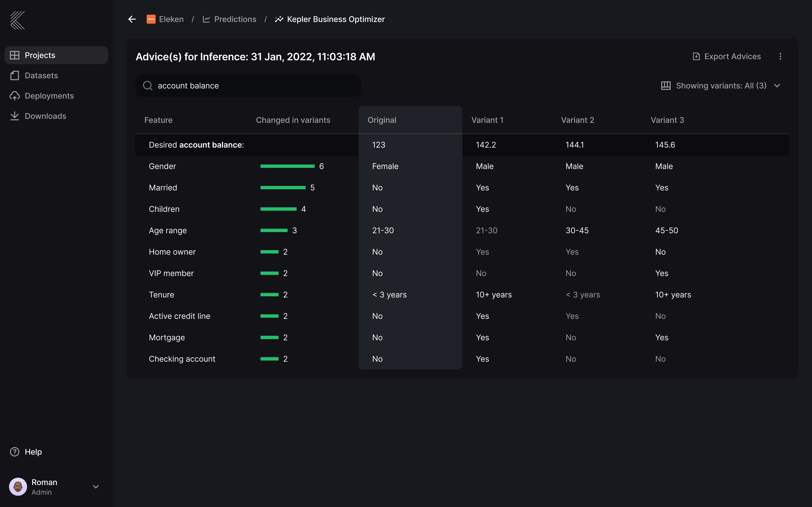This screenshot has height=507, width=812.
Task: Select the Datasets sidebar icon
Action: point(15,75)
